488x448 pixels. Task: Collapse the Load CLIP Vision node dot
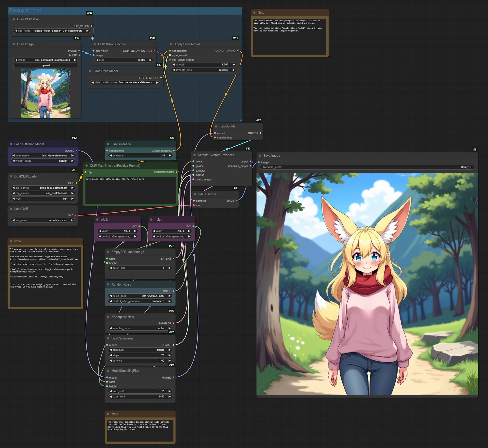pyautogui.click(x=14, y=19)
